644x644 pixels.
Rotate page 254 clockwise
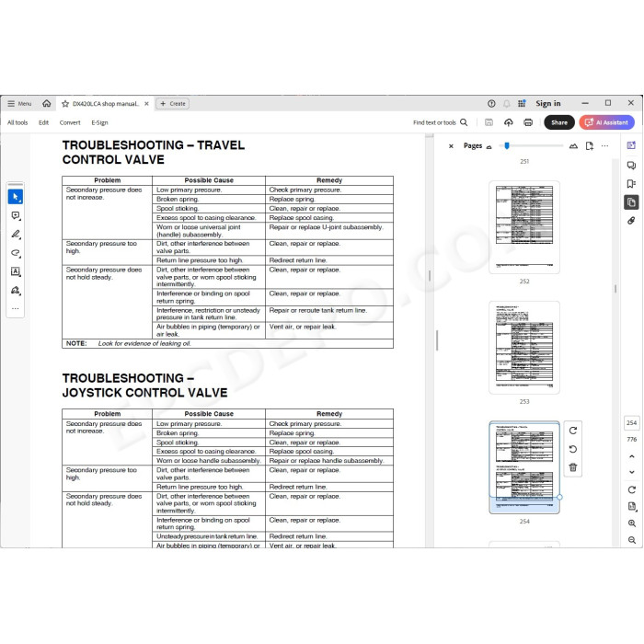[x=573, y=431]
